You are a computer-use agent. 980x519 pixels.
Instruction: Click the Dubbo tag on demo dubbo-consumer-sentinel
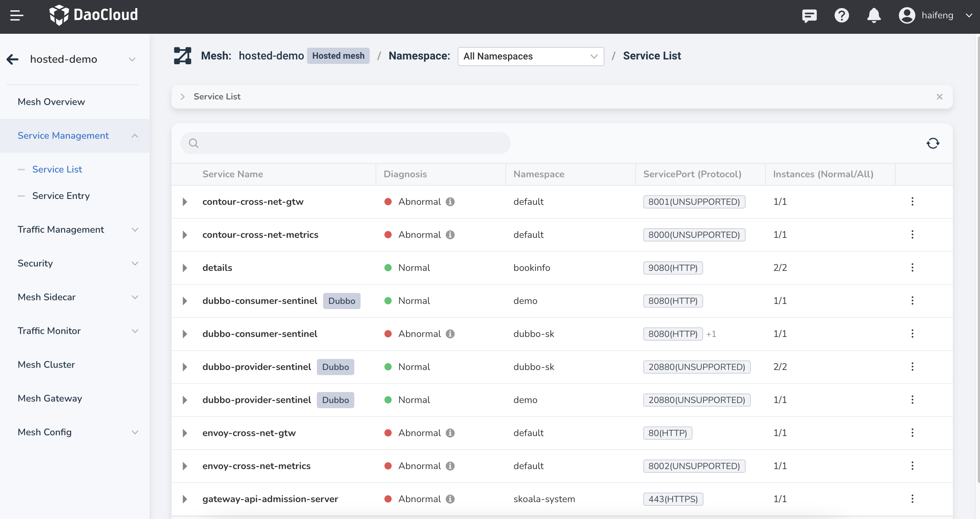[x=341, y=301]
